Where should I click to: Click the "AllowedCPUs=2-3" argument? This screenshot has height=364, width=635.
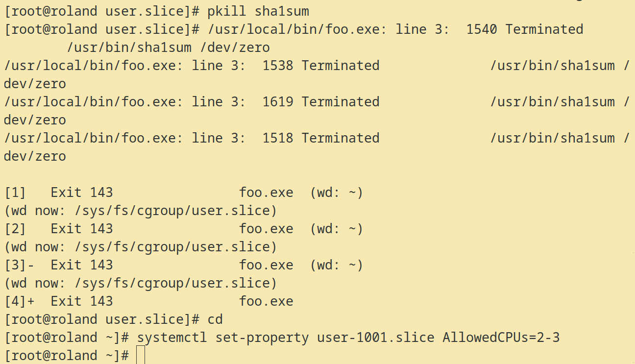(501, 338)
